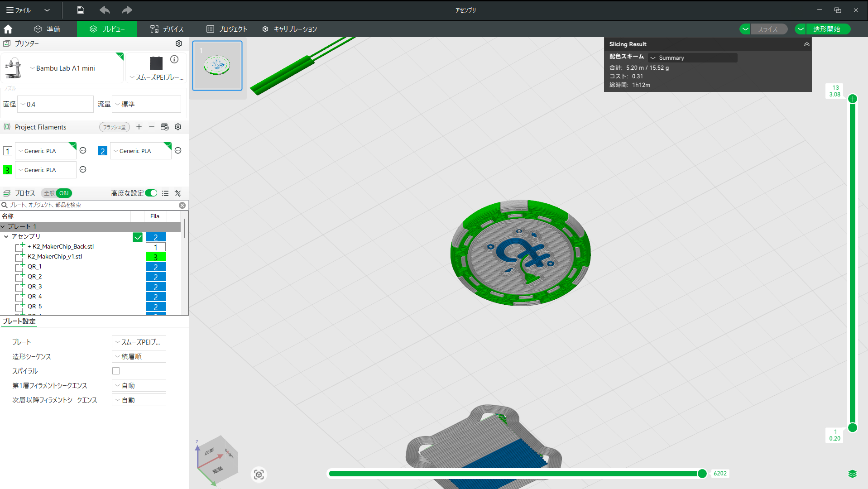
Task: Click filament 3 green color swatch
Action: [8, 170]
